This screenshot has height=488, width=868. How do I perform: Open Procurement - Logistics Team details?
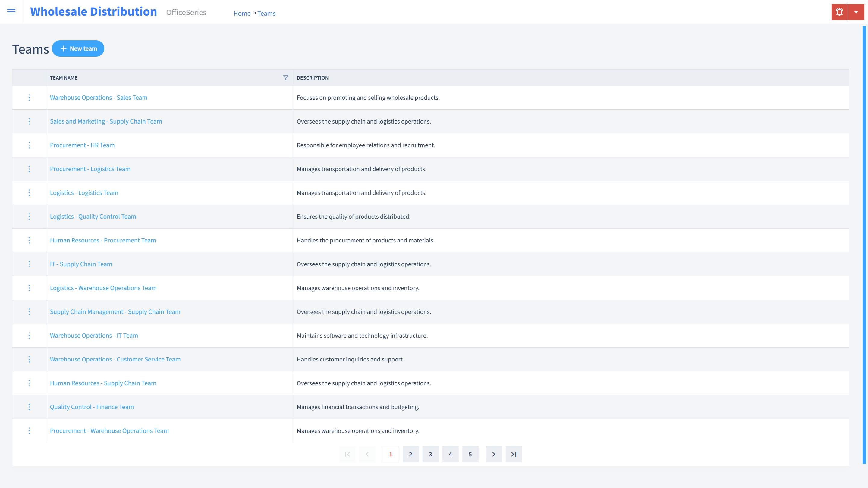tap(90, 169)
